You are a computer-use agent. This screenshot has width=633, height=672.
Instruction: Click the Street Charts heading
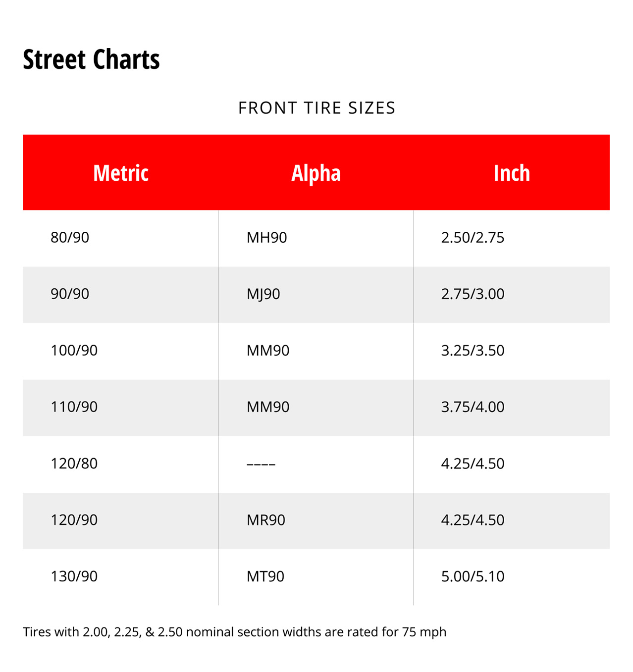pyautogui.click(x=91, y=59)
